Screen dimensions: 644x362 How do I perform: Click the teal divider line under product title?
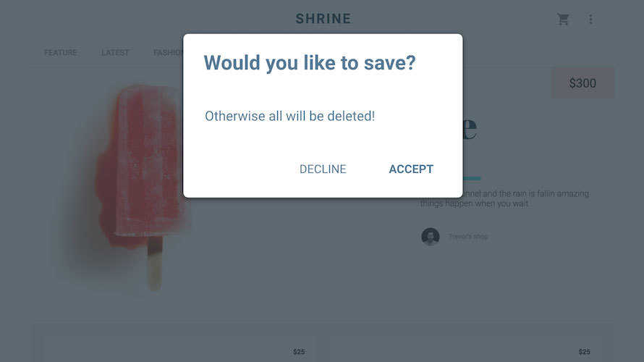point(472,178)
